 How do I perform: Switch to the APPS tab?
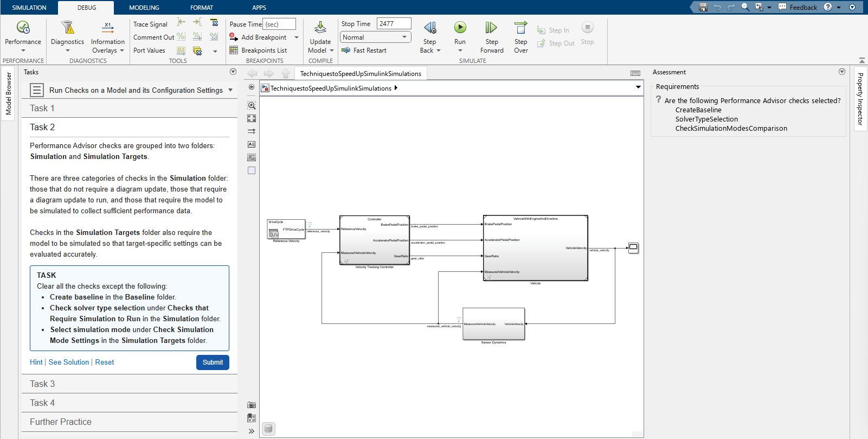(259, 8)
